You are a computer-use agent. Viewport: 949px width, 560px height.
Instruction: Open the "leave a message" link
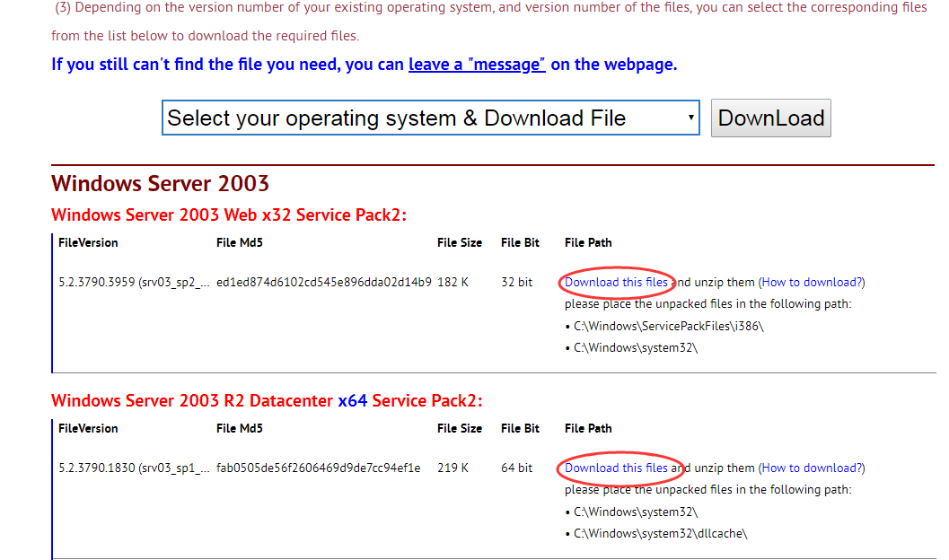tap(477, 65)
